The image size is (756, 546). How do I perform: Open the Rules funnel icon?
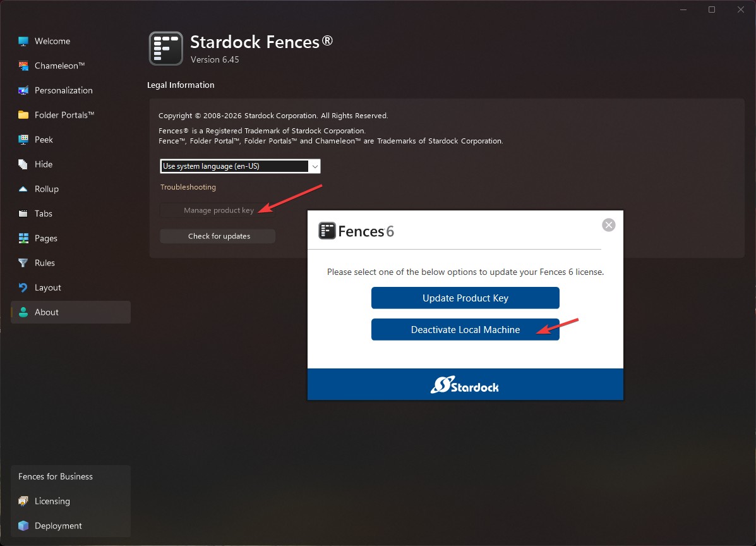[23, 263]
